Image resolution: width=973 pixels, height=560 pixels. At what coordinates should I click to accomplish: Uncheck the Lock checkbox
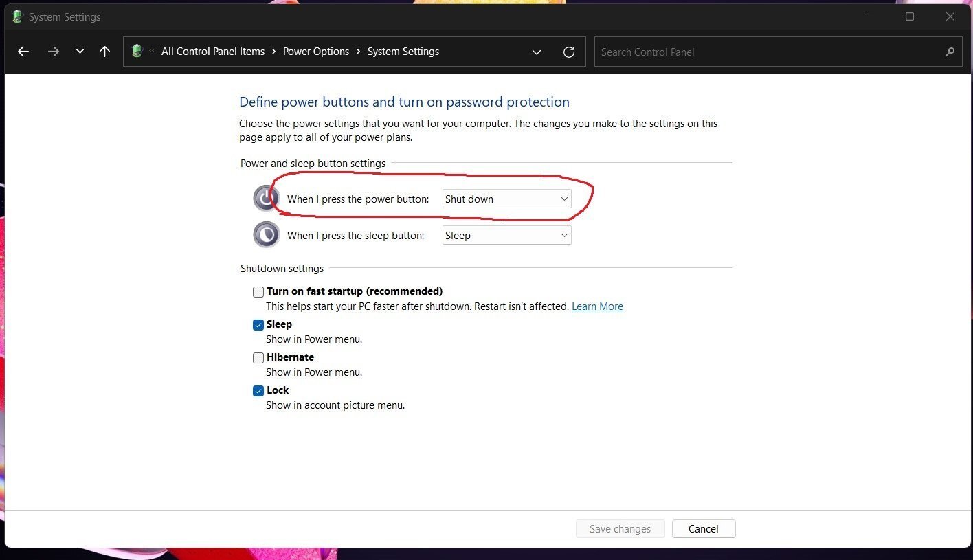(258, 391)
